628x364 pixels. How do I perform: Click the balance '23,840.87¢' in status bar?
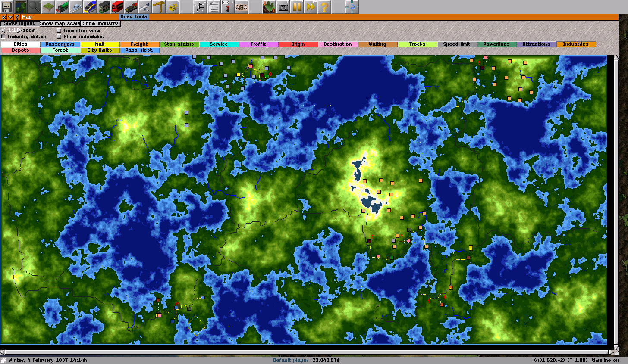[326, 360]
